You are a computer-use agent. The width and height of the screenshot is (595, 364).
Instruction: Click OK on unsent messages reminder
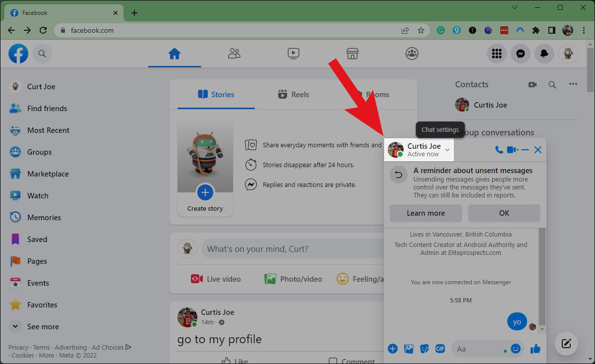(504, 213)
